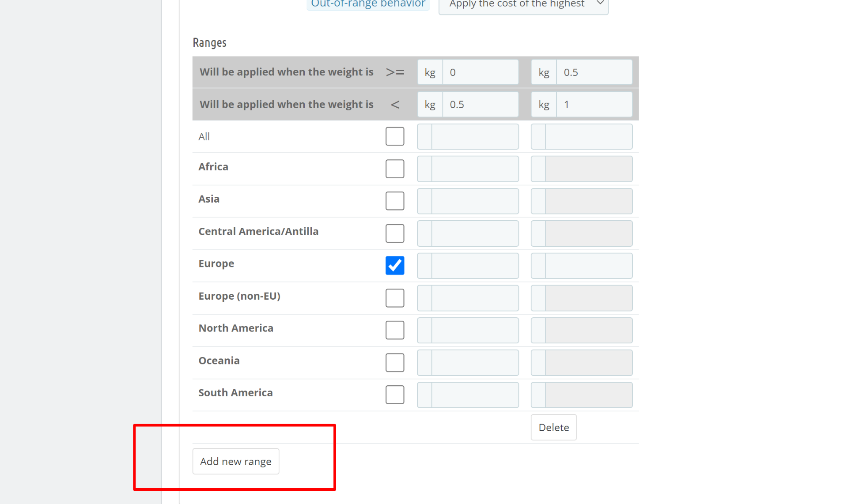Open the out-of-range behavior dropdown

523,4
